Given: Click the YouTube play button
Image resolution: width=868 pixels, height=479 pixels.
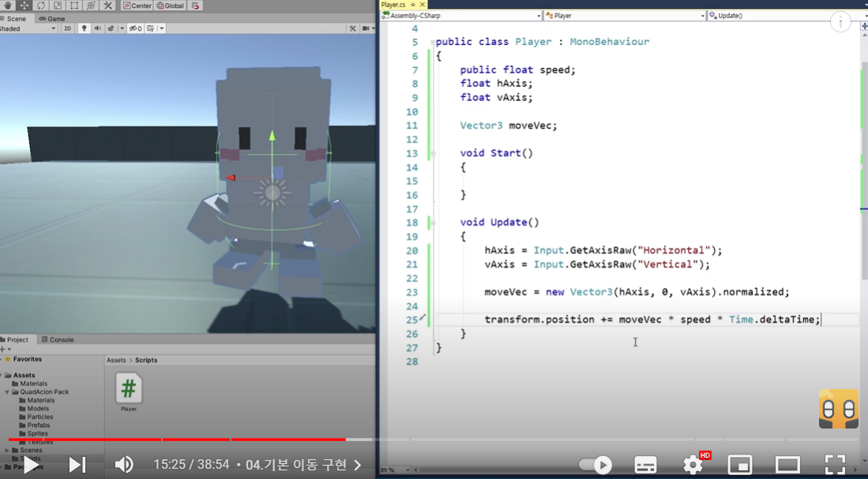Looking at the screenshot, I should tap(31, 465).
